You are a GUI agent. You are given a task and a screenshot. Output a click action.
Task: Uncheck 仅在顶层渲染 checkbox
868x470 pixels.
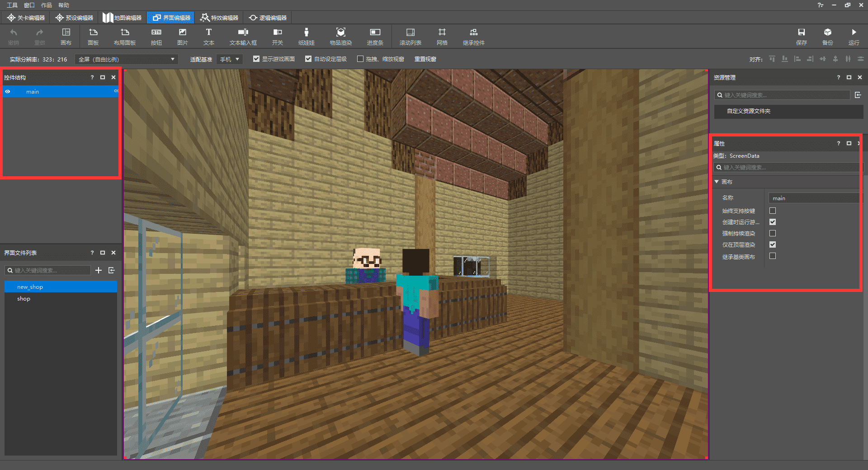(x=773, y=244)
